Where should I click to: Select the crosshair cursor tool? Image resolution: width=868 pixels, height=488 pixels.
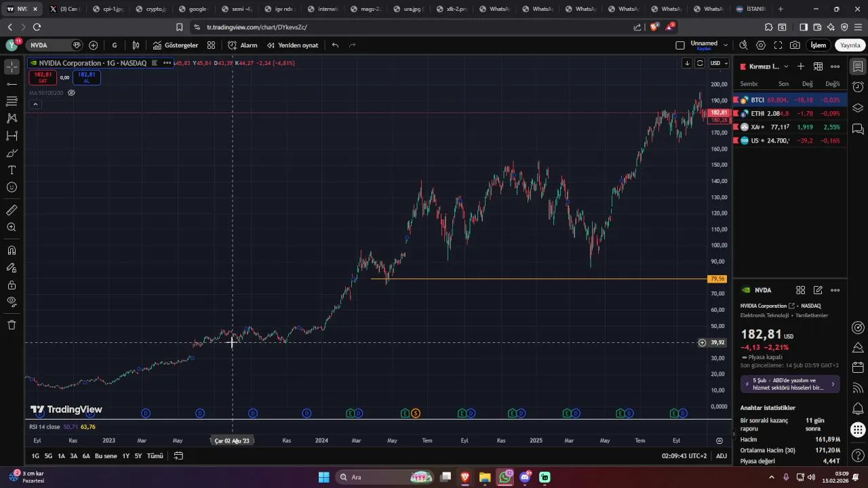point(12,67)
